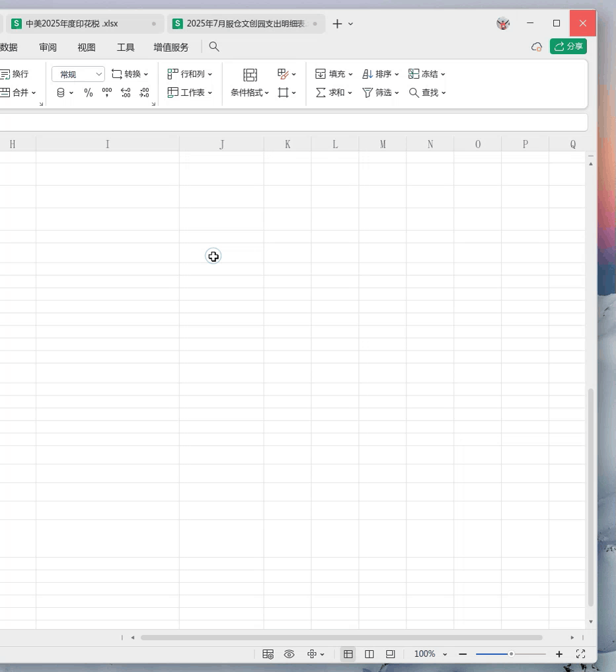The width and height of the screenshot is (616, 672).
Task: Switch to normal grid view in status bar
Action: click(x=348, y=654)
